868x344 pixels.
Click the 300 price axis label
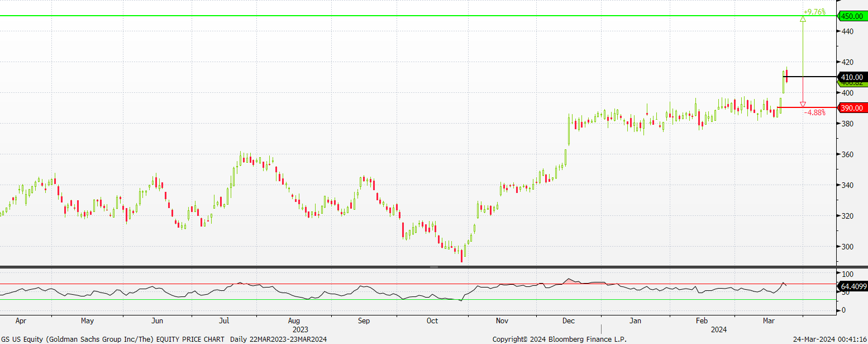(x=847, y=247)
